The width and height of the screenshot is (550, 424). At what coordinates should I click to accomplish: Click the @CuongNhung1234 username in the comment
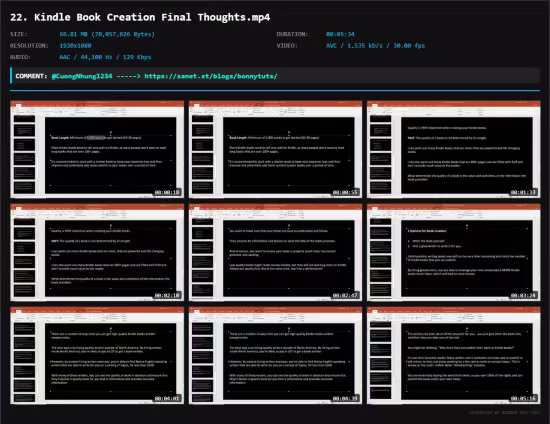(82, 76)
